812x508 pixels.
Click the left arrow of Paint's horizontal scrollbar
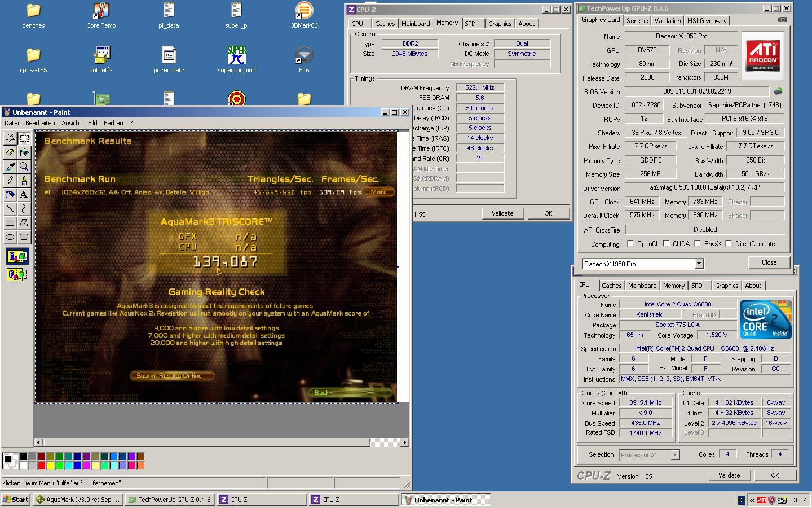pyautogui.click(x=38, y=442)
